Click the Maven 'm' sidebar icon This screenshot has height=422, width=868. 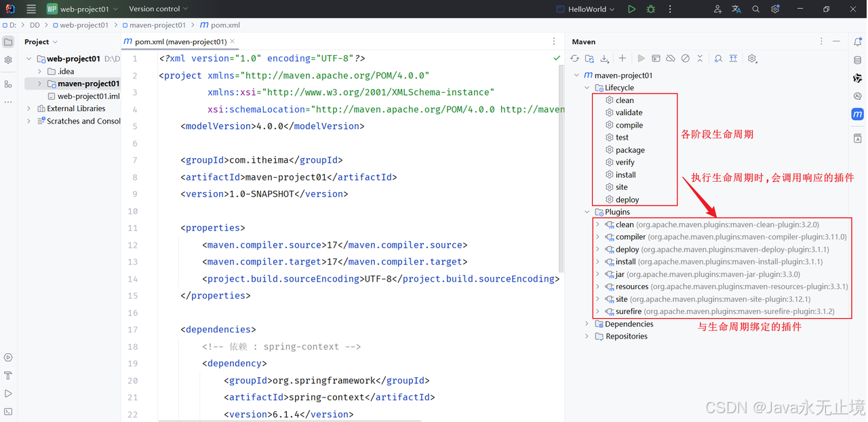tap(858, 114)
